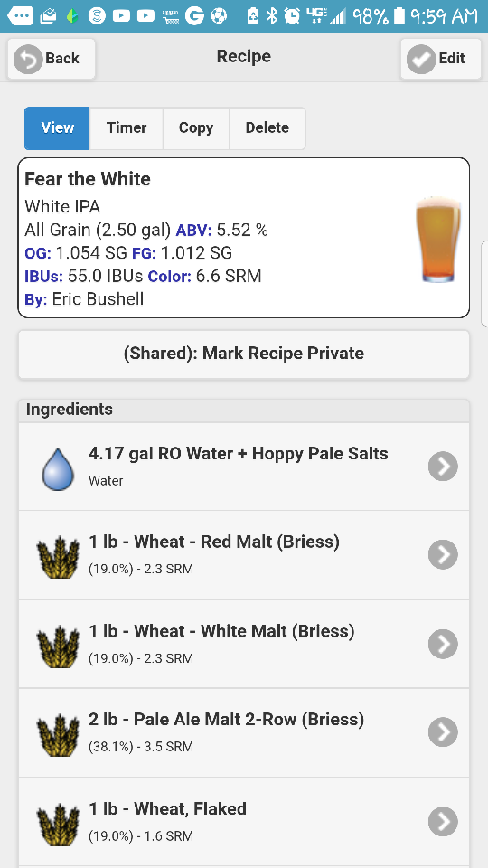Open Wheat Red Malt details chevron

(x=443, y=554)
